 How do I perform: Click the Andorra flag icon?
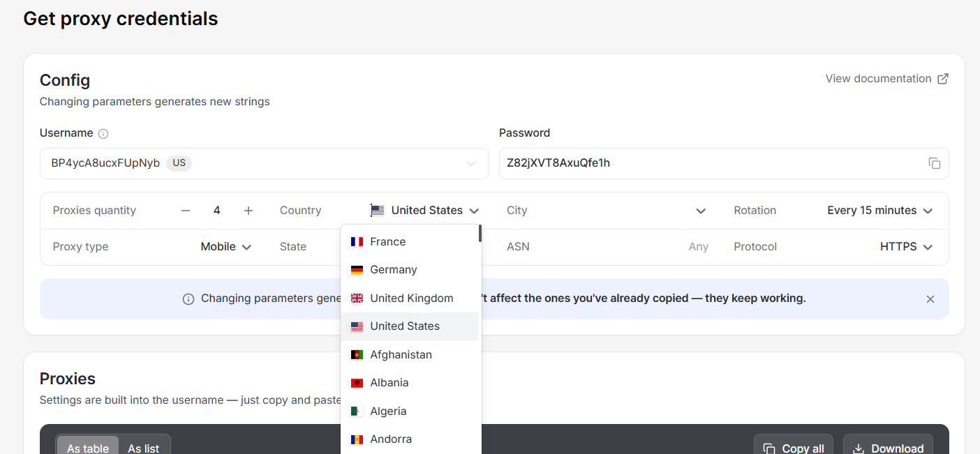click(x=357, y=439)
